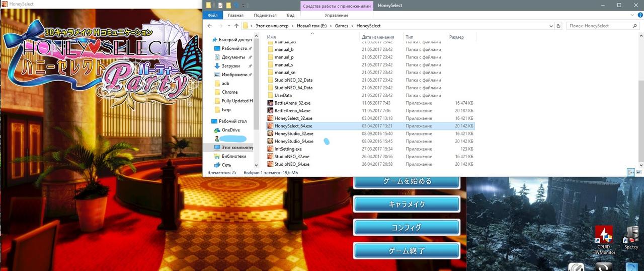Click the refresh icon beside address bar
This screenshot has height=271, width=644.
coord(558,26)
